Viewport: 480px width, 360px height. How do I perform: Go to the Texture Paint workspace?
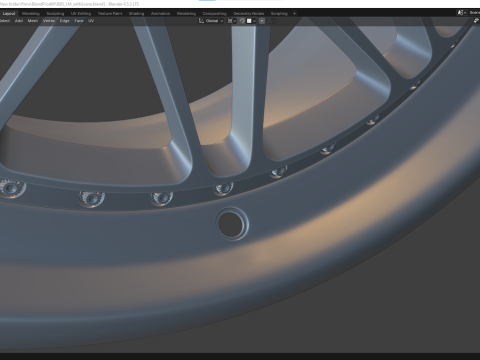110,14
